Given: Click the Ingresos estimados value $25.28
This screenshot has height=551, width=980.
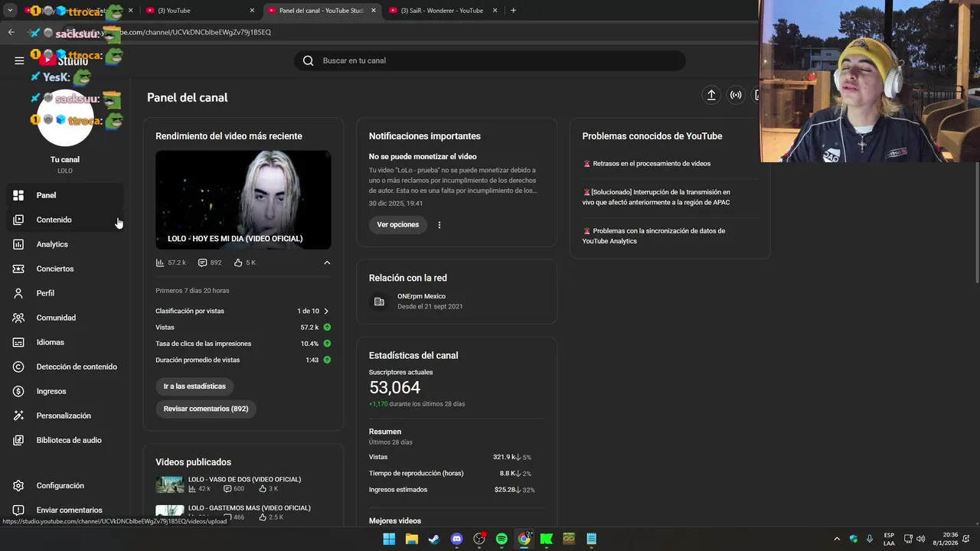Looking at the screenshot, I should click(505, 490).
